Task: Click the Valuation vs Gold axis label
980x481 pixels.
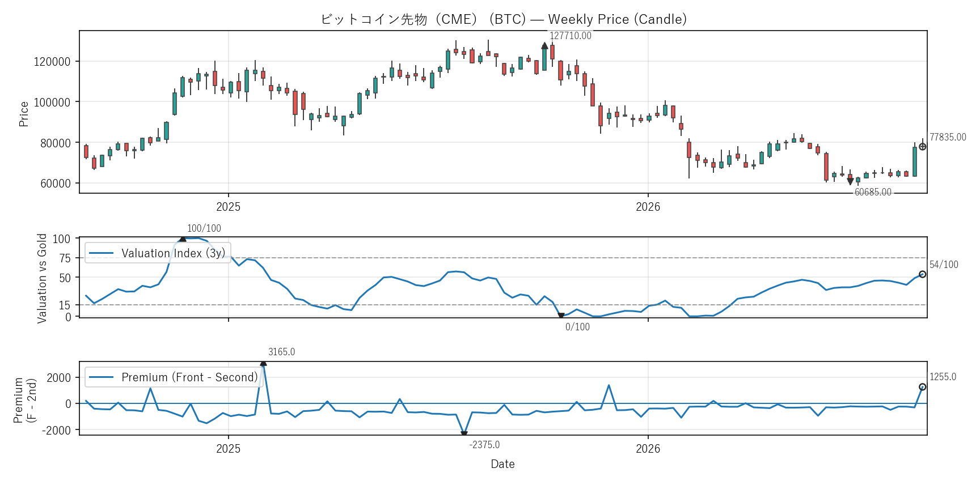Action: [x=42, y=278]
